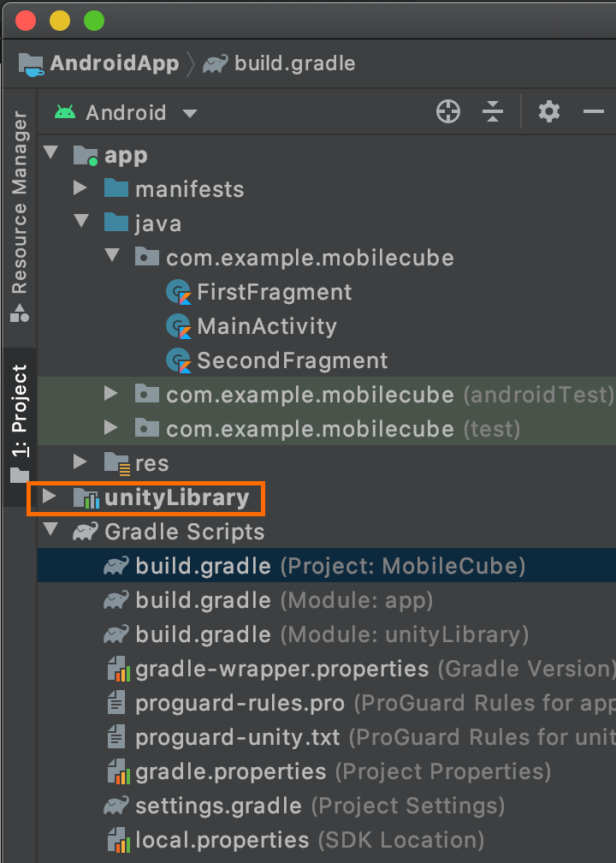Click icon beside local.properties

point(118,840)
